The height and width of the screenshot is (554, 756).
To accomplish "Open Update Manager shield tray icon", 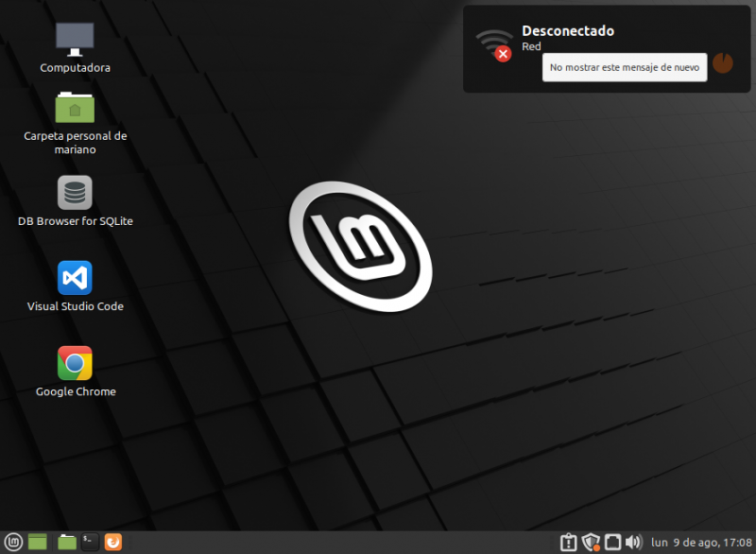I will pos(591,543).
